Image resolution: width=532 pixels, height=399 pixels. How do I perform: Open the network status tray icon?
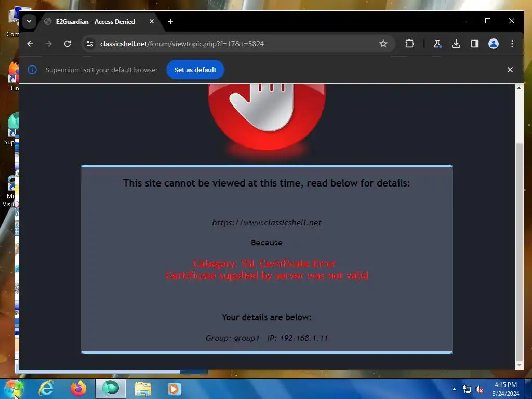point(467,389)
